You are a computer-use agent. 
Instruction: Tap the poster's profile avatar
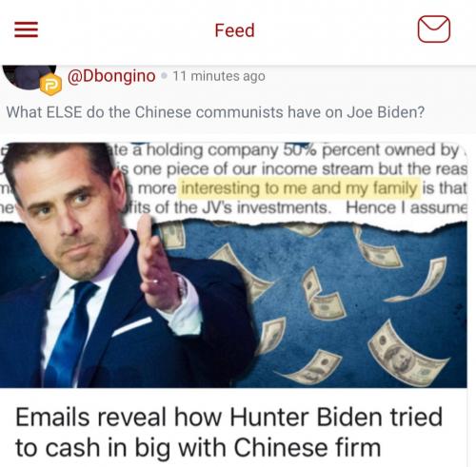click(29, 76)
